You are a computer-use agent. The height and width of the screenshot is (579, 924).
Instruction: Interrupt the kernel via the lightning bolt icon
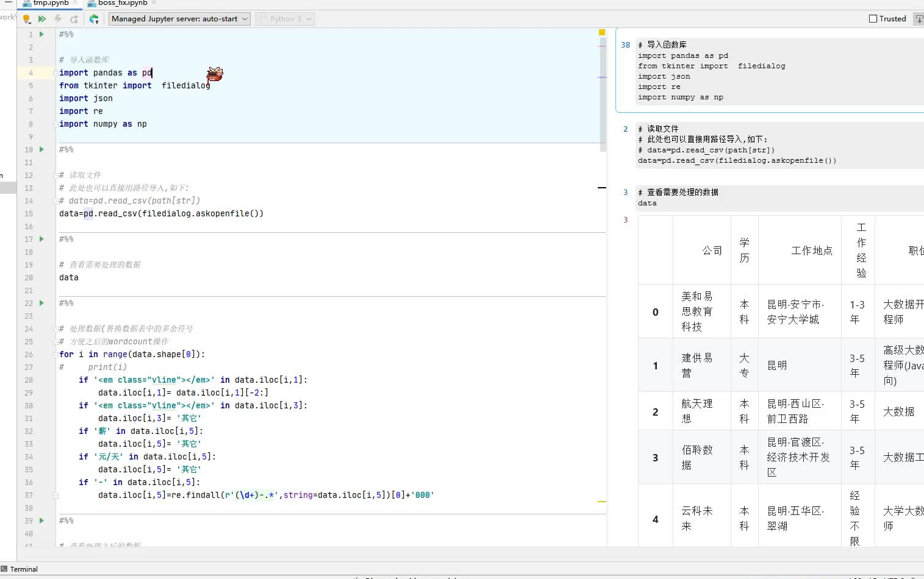point(59,19)
